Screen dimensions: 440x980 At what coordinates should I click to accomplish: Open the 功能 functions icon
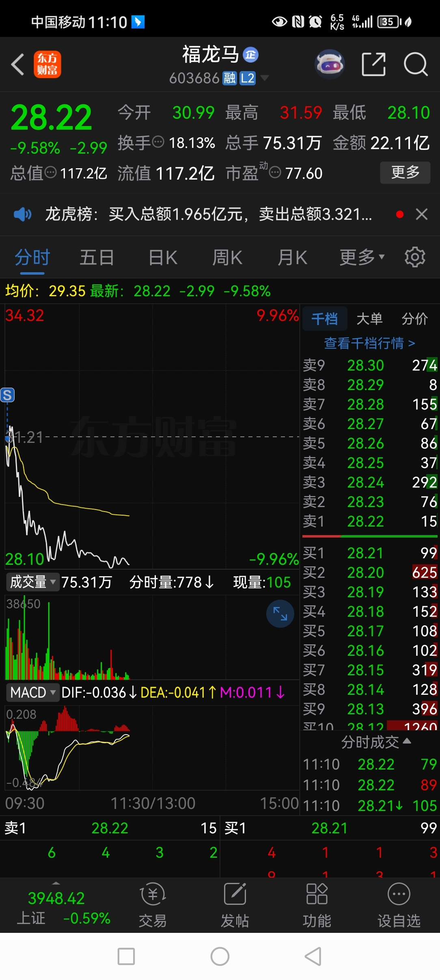317,906
